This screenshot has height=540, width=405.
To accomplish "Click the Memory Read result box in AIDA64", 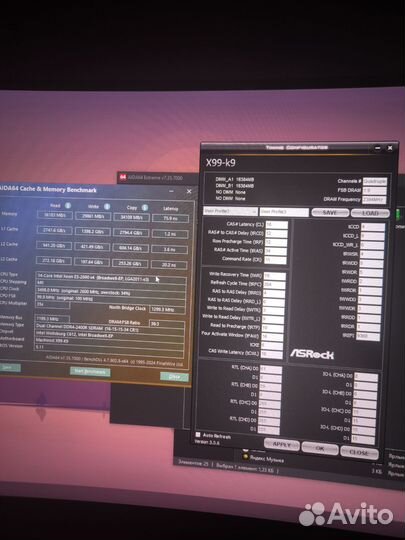I will click(x=54, y=216).
